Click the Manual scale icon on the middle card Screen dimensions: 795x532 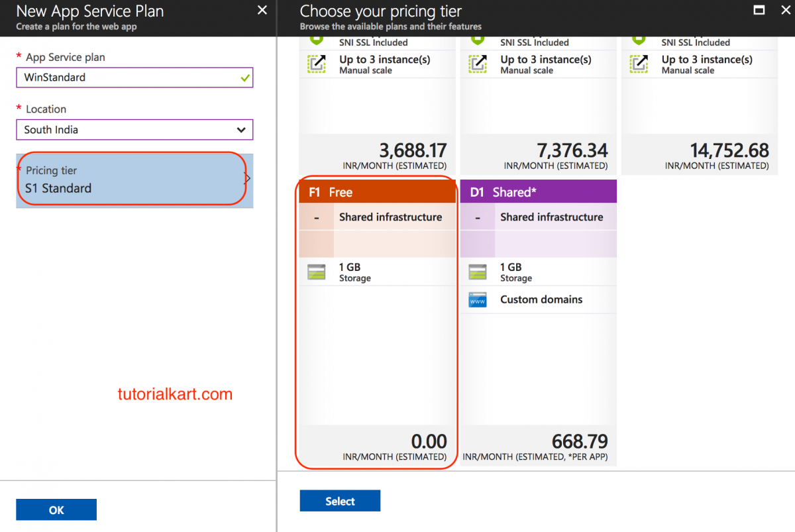[478, 64]
